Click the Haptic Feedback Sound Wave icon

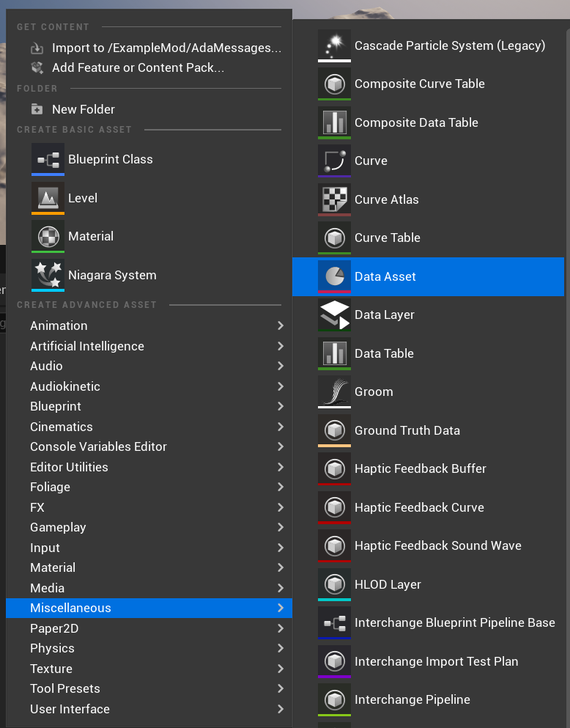(x=334, y=546)
